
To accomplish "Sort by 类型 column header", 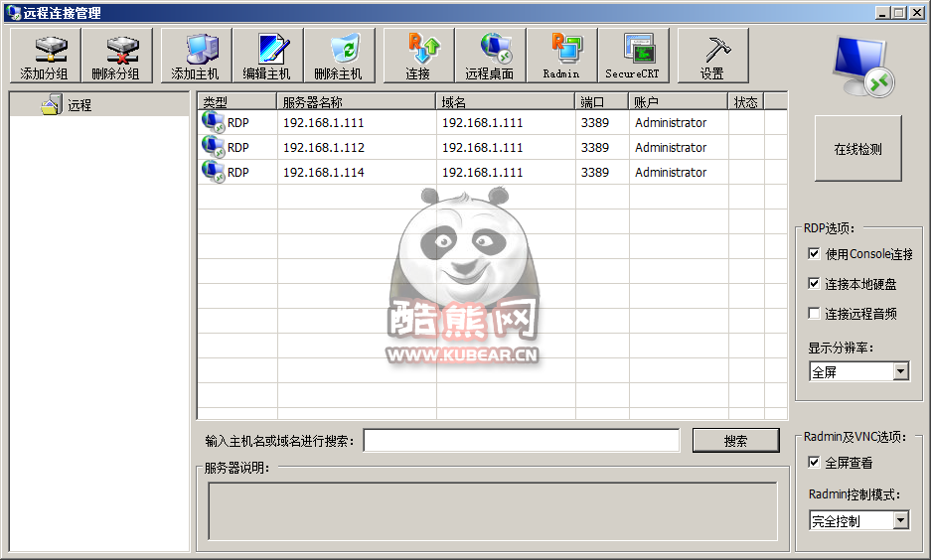I will (x=236, y=102).
